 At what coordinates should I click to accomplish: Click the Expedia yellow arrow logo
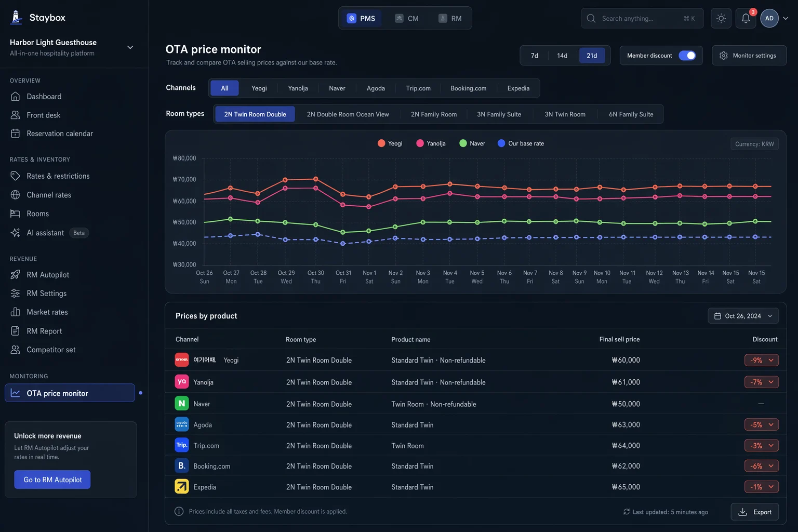coord(182,487)
